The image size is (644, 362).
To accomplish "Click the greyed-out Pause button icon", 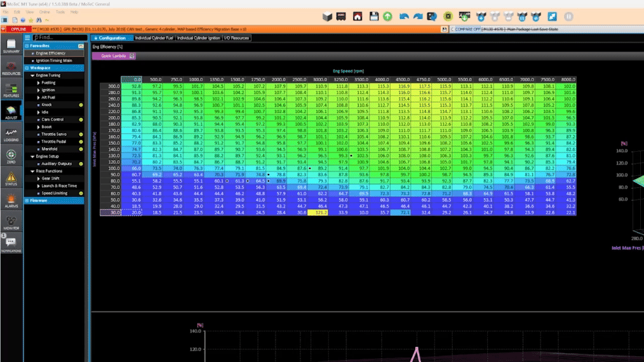I will click(x=568, y=17).
